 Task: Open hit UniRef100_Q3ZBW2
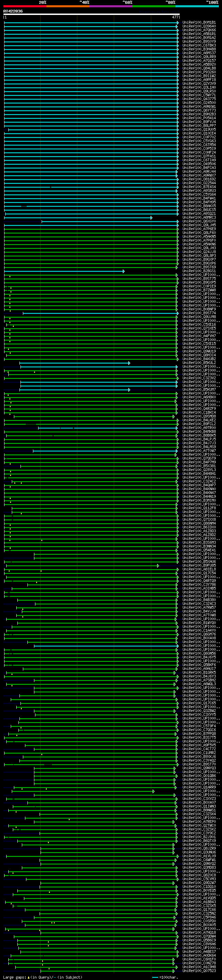coord(199,711)
